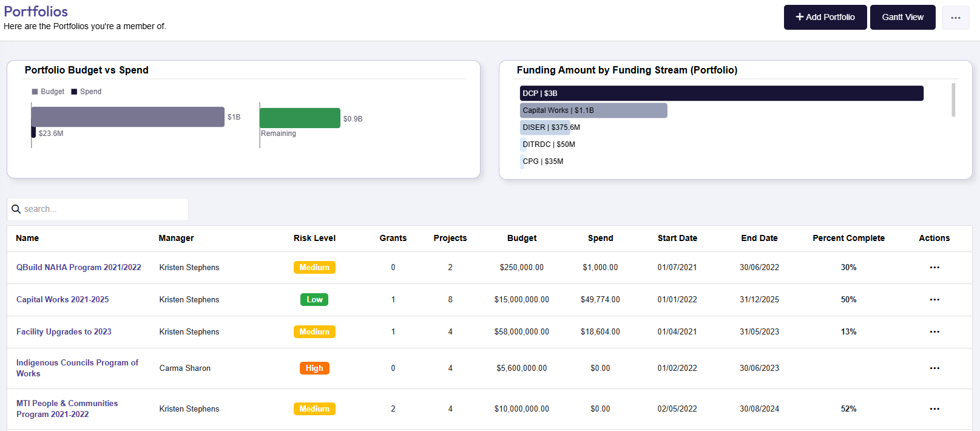This screenshot has width=980, height=431.
Task: Click the DITRDC | $50M funding label
Action: [549, 144]
